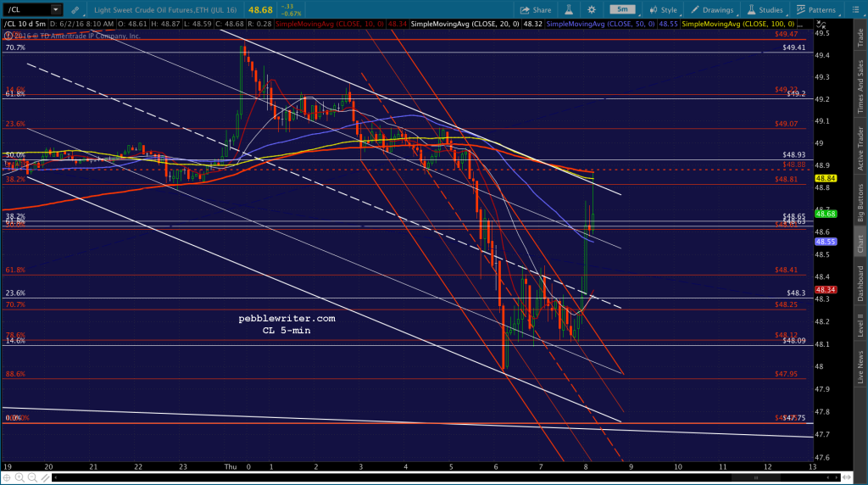Click the Share button
The image size is (868, 485).
point(536,10)
